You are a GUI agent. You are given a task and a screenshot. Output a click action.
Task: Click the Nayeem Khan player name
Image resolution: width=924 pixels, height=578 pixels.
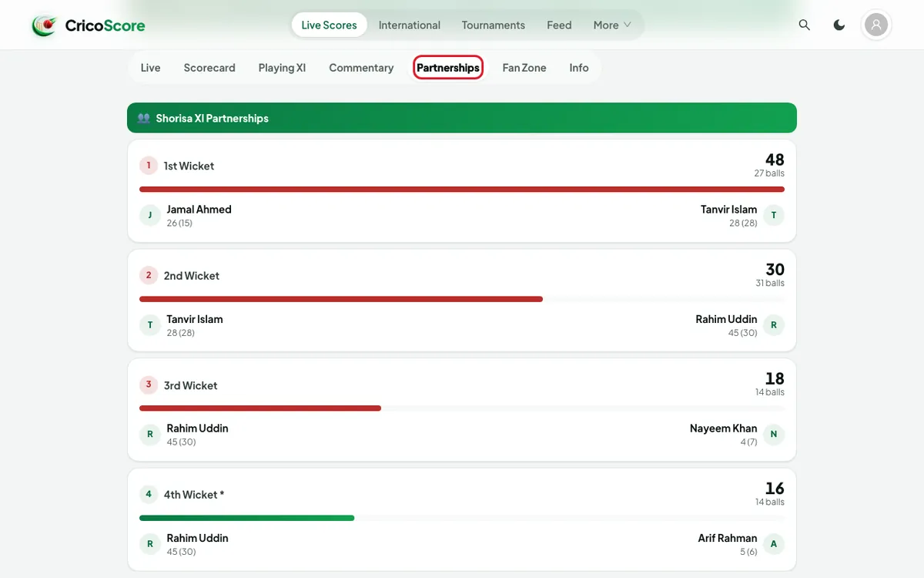click(723, 428)
